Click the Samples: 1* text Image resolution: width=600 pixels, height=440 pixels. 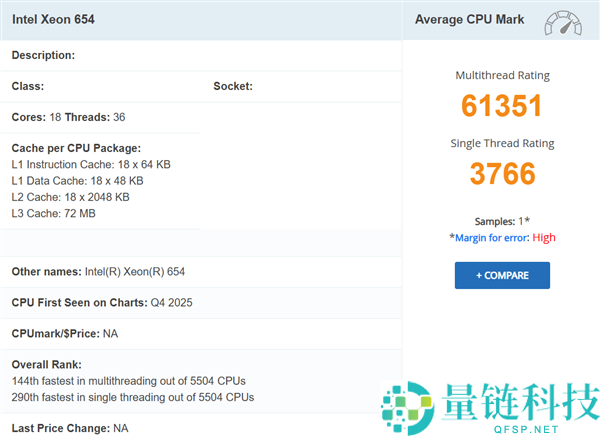point(502,221)
